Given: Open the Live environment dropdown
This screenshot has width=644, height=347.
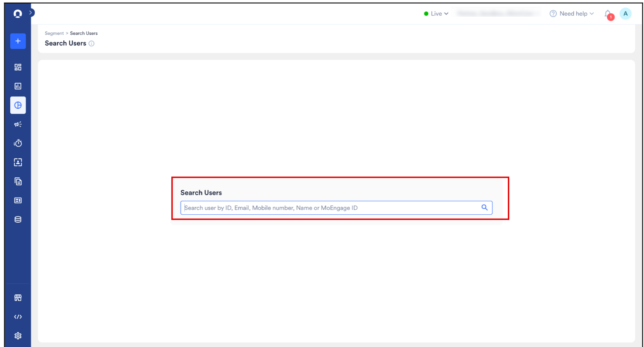Looking at the screenshot, I should [x=436, y=14].
